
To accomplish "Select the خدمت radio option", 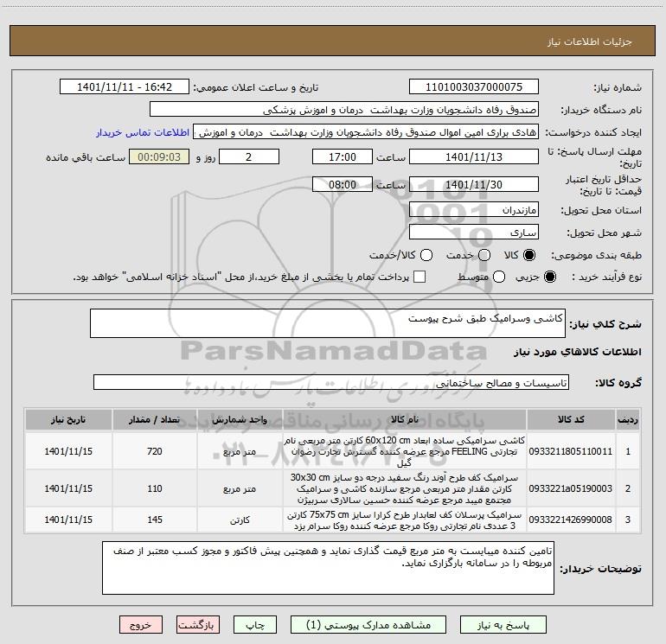I will point(484,255).
